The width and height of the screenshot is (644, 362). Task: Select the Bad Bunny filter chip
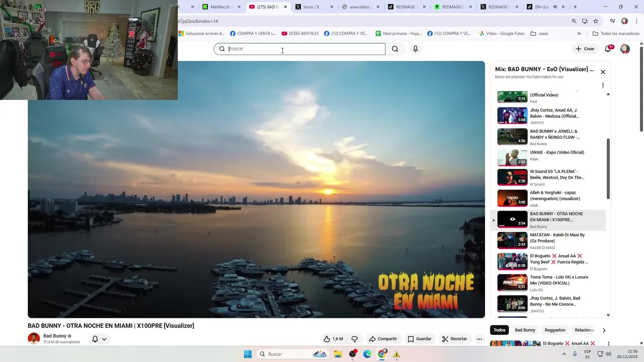coord(525,330)
